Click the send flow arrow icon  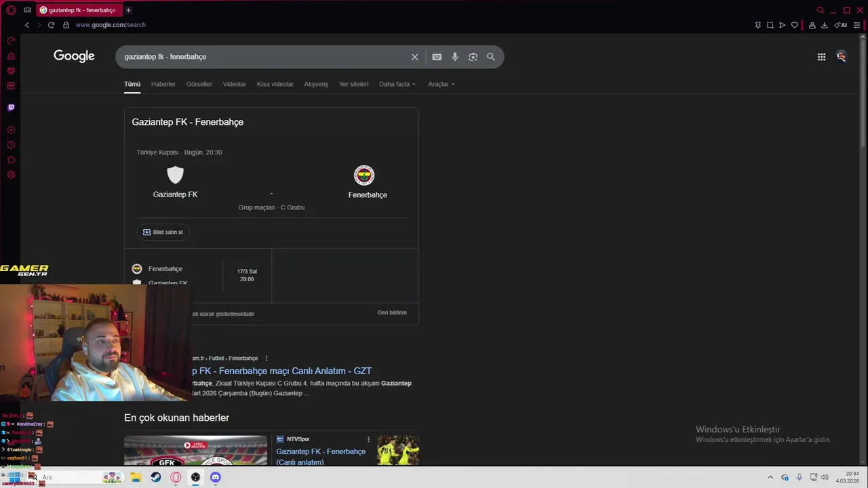tap(782, 25)
